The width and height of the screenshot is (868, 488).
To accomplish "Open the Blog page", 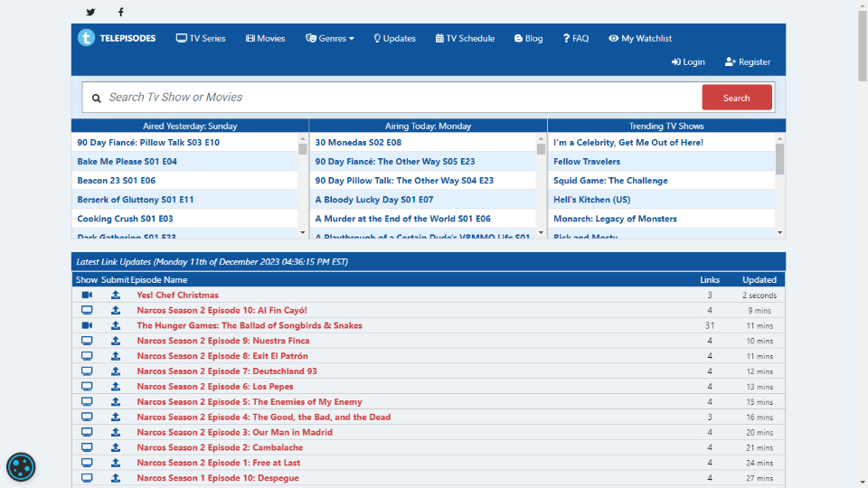I will click(529, 38).
